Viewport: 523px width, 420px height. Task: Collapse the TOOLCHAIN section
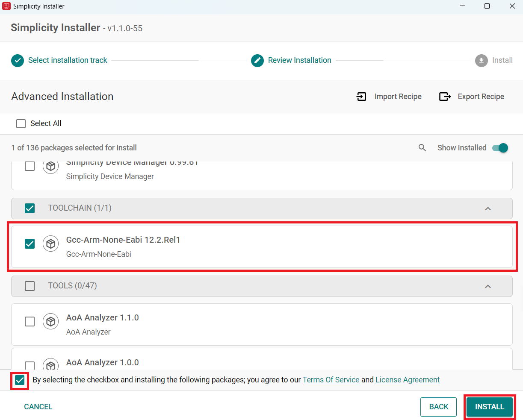click(488, 209)
